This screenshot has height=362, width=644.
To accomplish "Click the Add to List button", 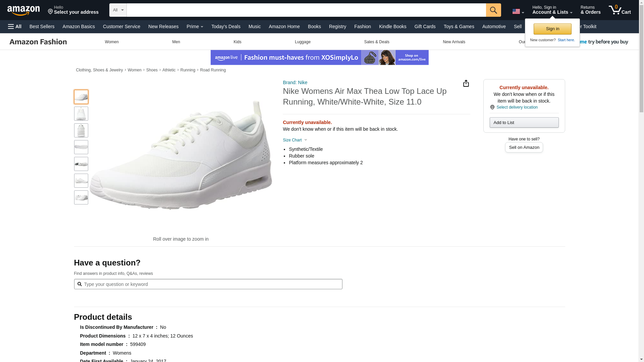I will 524,123.
